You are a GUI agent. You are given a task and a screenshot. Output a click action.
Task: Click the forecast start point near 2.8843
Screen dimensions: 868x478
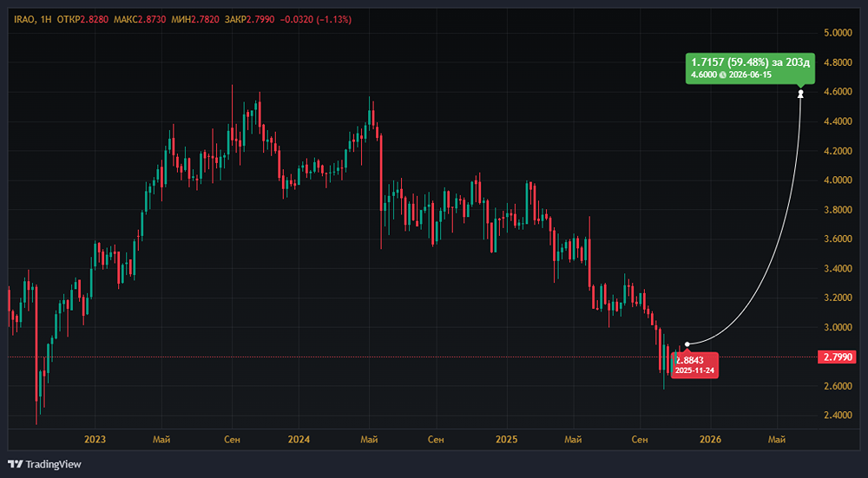click(x=687, y=344)
